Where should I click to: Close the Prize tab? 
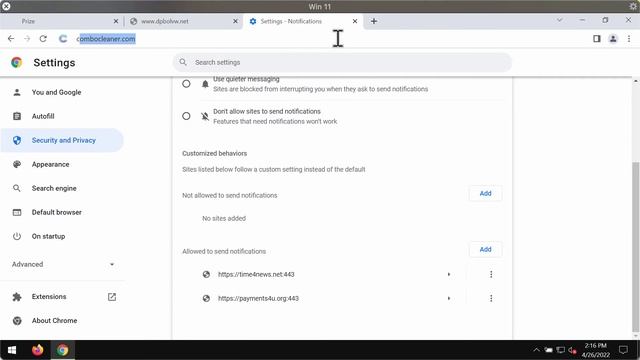pos(116,21)
